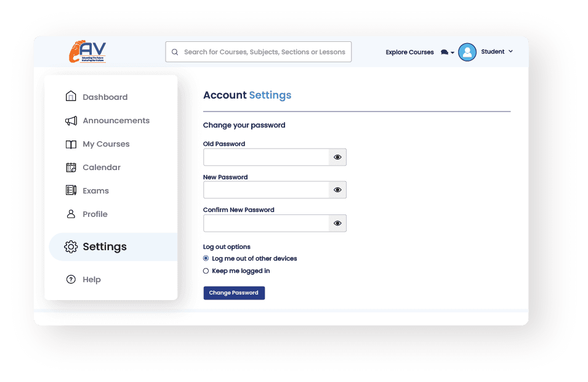
Task: Click the Announcements megaphone icon
Action: coord(71,121)
